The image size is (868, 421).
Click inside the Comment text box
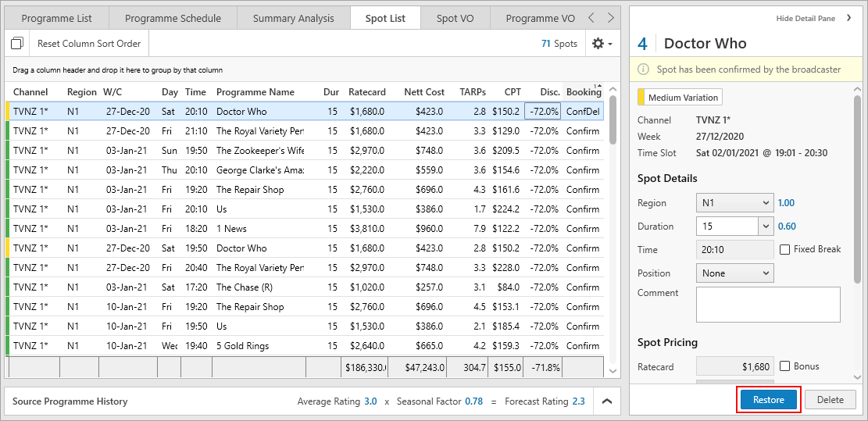tap(768, 305)
